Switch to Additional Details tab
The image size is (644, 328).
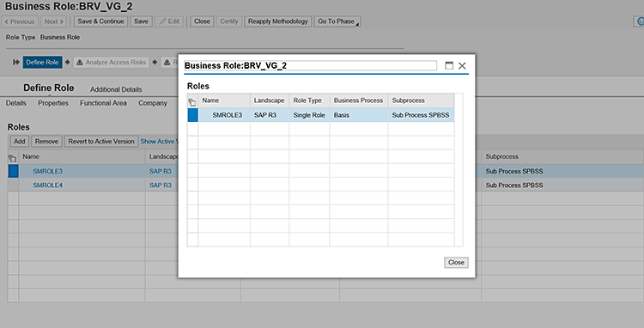116,89
